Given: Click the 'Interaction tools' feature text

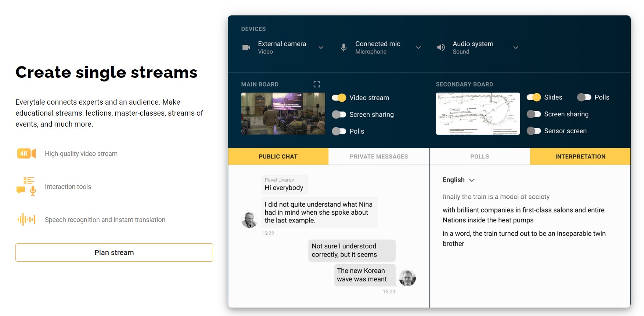Looking at the screenshot, I should 68,187.
